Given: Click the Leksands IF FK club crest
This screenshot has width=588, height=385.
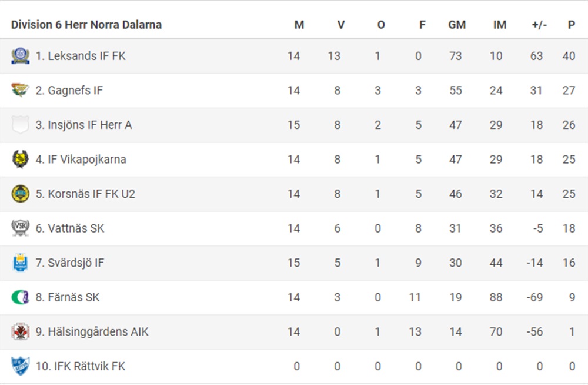Looking at the screenshot, I should (20, 56).
